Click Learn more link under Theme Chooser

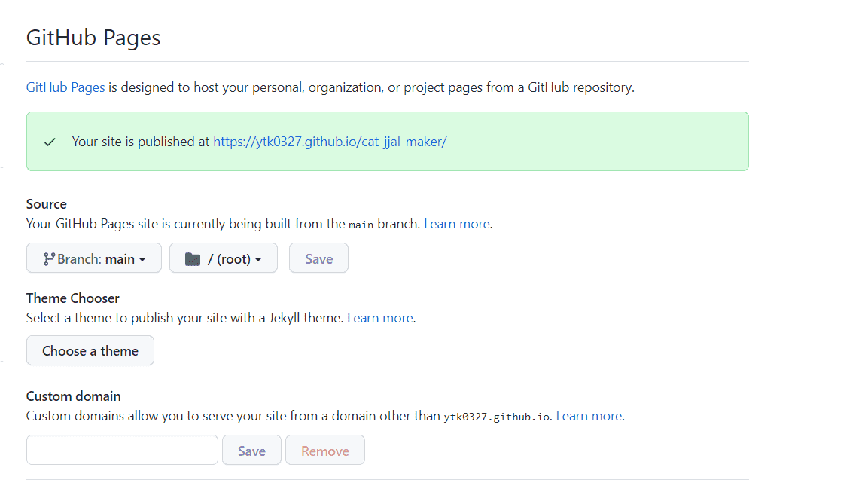click(379, 318)
